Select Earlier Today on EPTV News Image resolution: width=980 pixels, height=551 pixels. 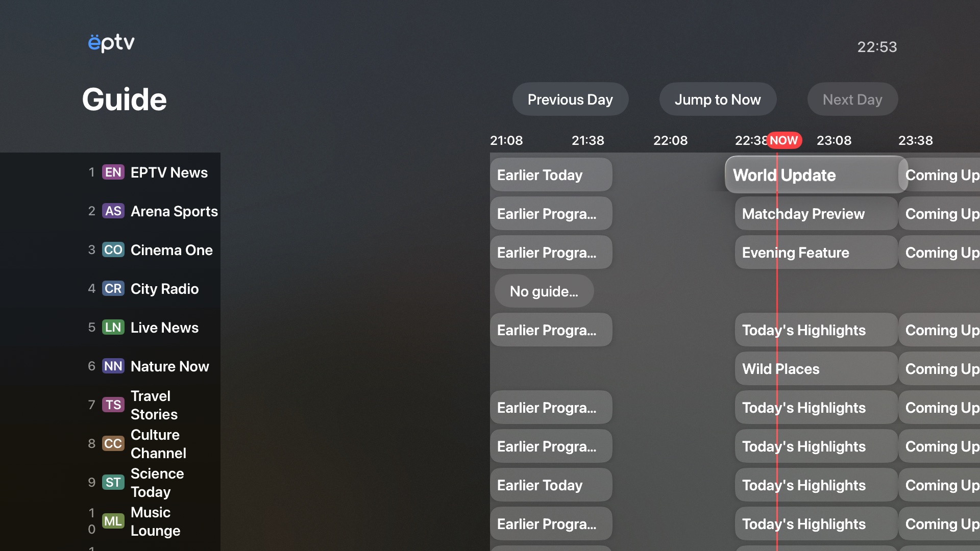[x=551, y=175]
